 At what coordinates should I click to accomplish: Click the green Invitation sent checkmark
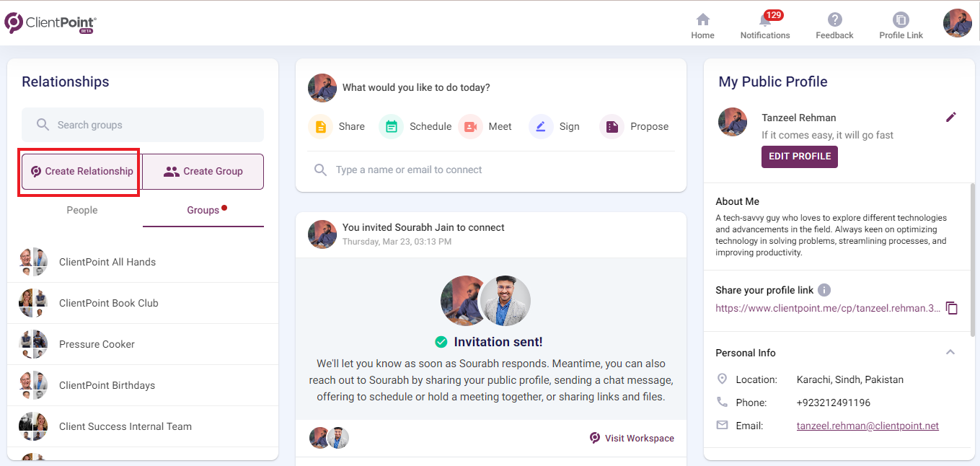(441, 342)
